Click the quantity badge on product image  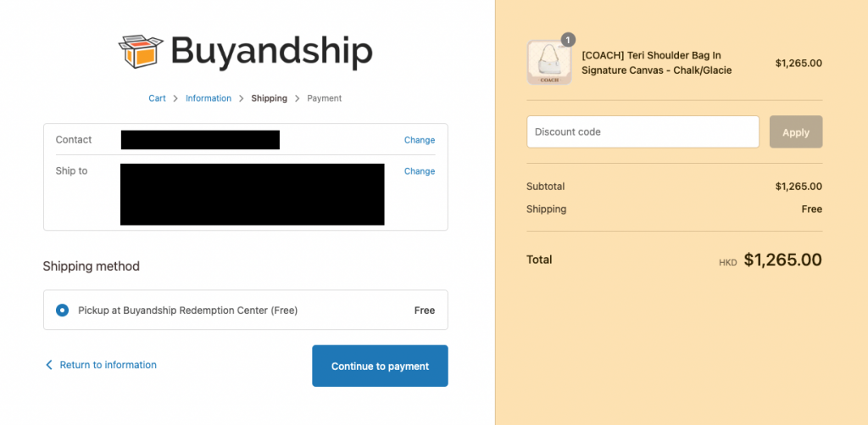coord(567,40)
